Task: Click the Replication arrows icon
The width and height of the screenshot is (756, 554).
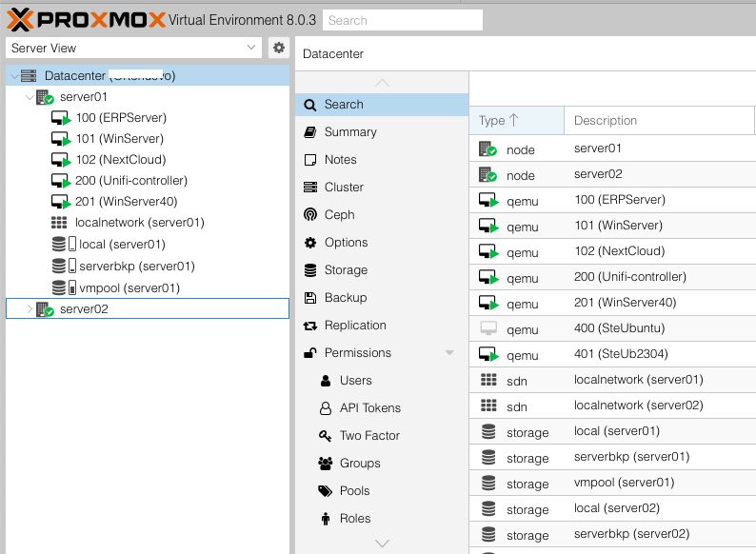Action: click(309, 326)
